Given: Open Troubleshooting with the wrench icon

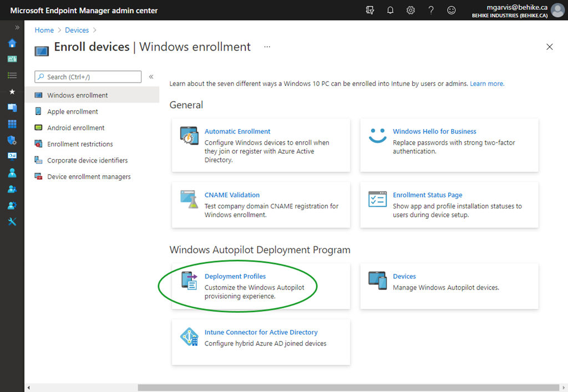Looking at the screenshot, I should 12,221.
